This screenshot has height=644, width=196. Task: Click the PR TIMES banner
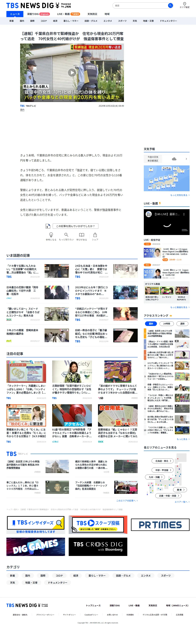(160, 525)
